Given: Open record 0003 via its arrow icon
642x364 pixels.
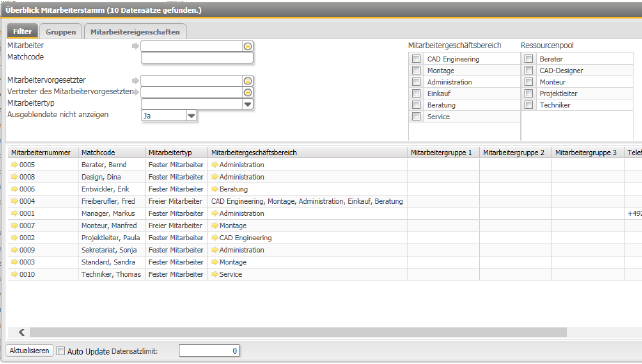Looking at the screenshot, I should tap(14, 262).
